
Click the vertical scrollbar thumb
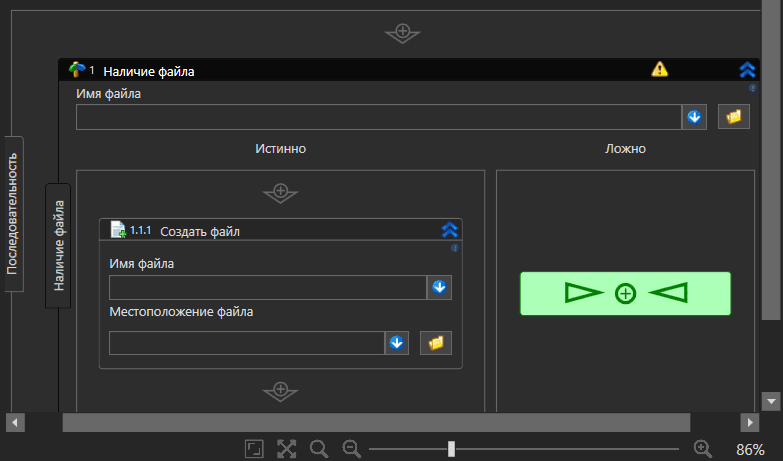[771, 160]
